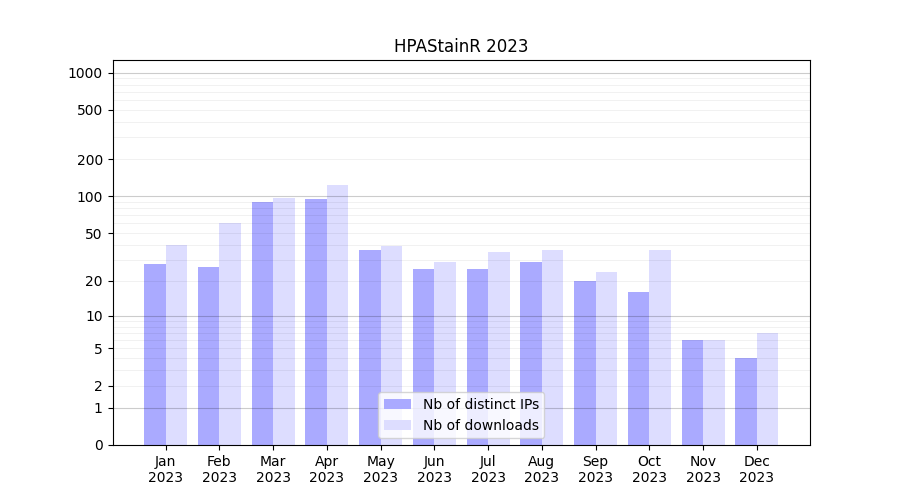Click the 100 y-axis tick label
Viewport: 900px width, 500px height.
coord(90,197)
